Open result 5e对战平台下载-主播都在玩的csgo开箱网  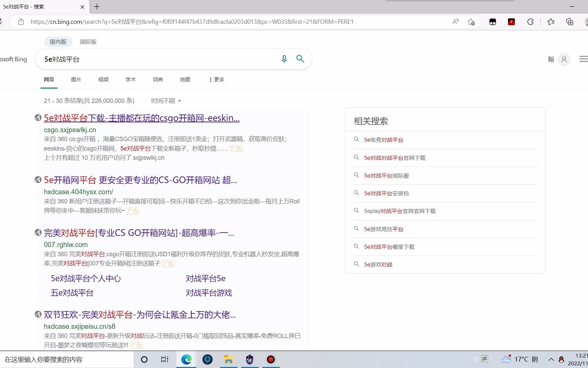[x=142, y=118]
